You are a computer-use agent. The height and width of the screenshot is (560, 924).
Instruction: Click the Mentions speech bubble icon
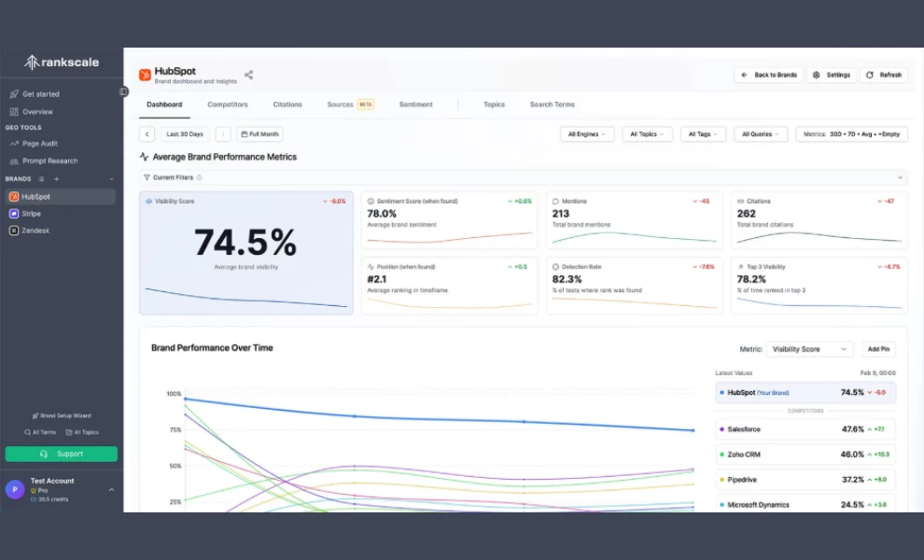click(555, 201)
